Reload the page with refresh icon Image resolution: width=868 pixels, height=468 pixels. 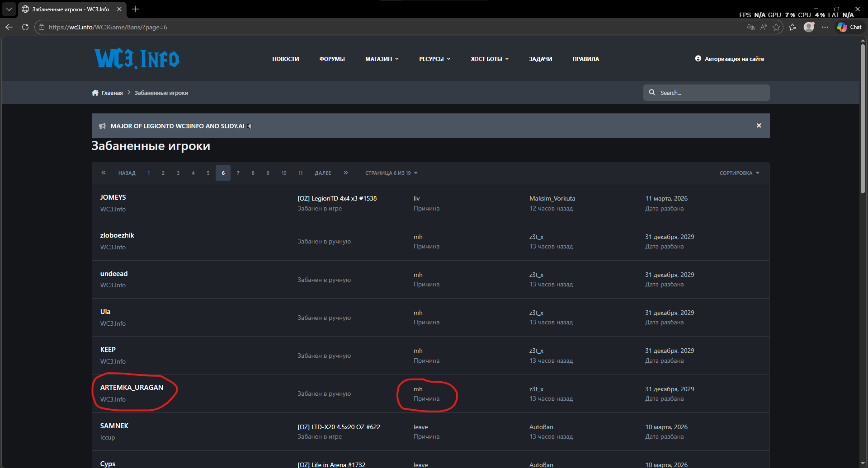pos(25,27)
